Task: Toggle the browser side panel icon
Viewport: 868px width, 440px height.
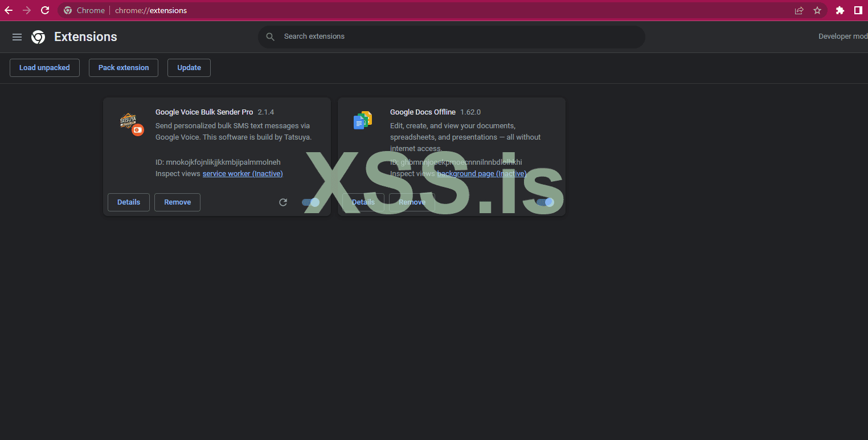Action: 858,10
